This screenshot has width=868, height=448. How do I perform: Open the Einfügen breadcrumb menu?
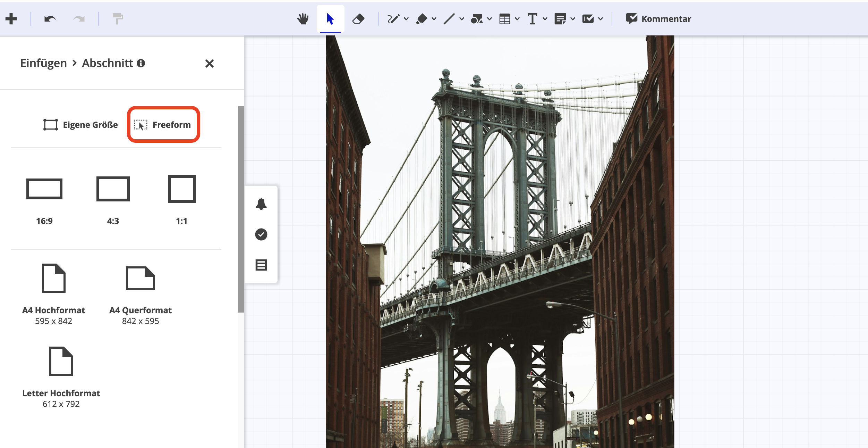click(43, 63)
